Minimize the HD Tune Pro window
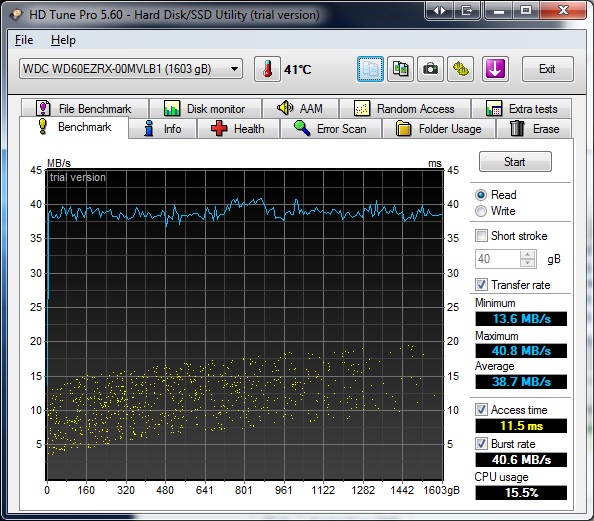 tap(499, 11)
